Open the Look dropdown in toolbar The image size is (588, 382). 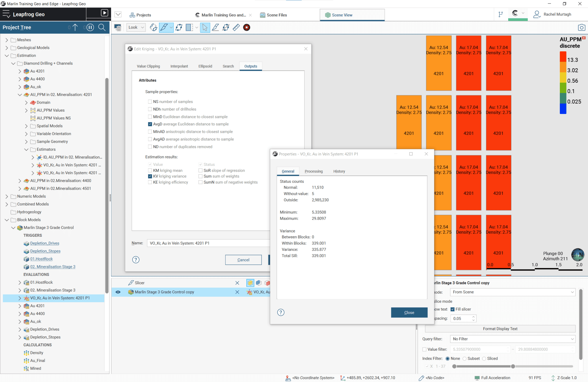click(136, 28)
